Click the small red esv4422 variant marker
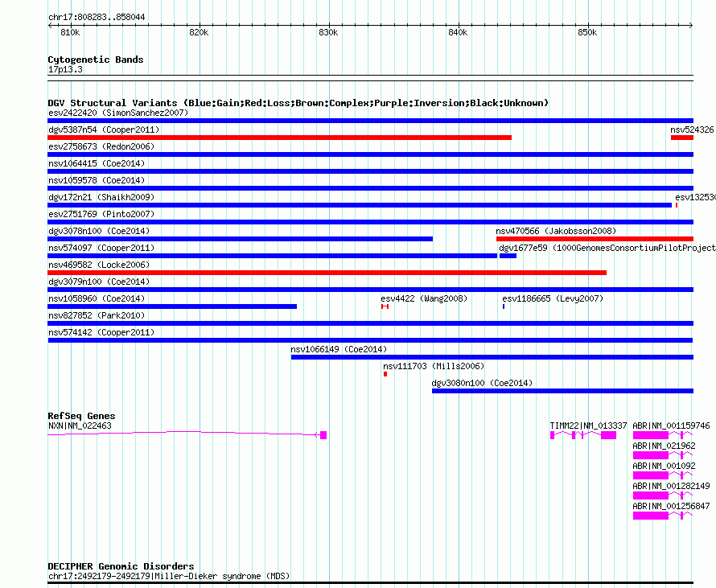The image size is (716, 588). coord(385,306)
